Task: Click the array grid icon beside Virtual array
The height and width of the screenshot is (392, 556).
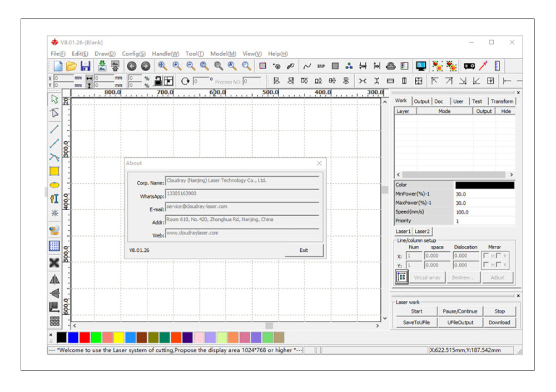Action: [x=401, y=277]
